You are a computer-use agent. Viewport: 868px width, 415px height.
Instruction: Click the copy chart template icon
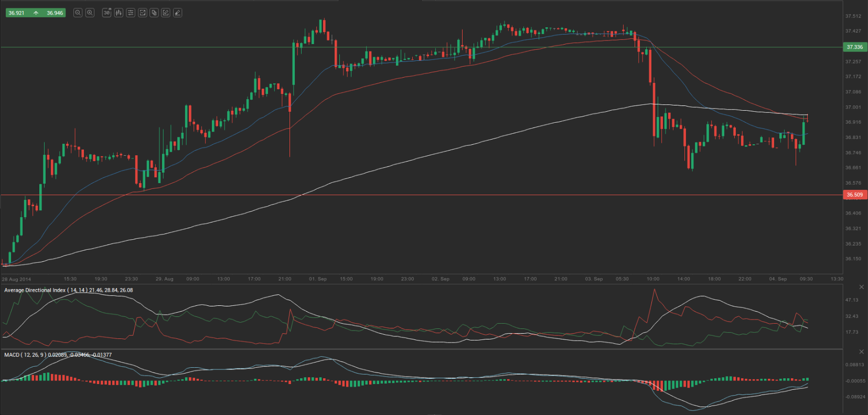154,13
